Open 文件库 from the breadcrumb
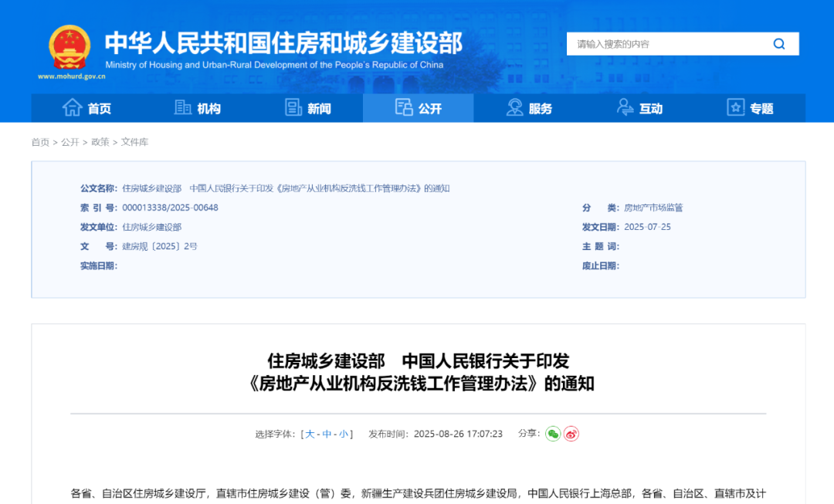 (x=134, y=142)
